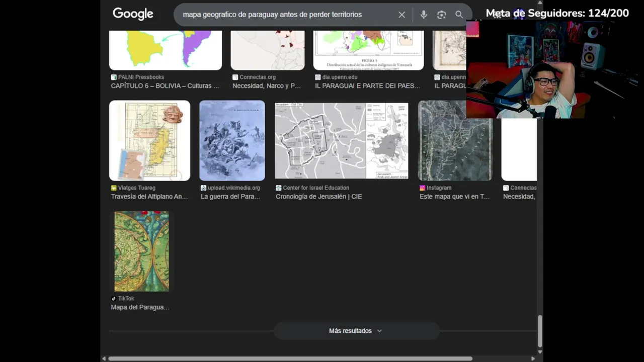Open the Este mapa que vi en T... link
The image size is (644, 362).
pos(454,197)
